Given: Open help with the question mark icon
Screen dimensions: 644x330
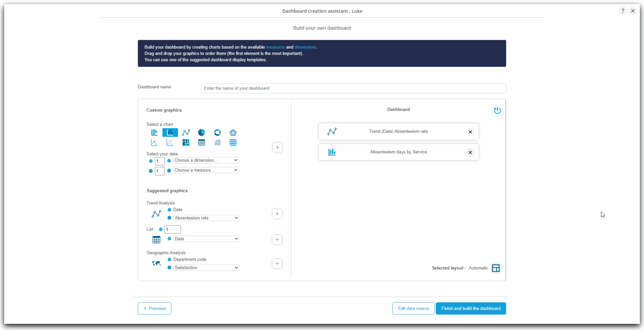Looking at the screenshot, I should [623, 11].
